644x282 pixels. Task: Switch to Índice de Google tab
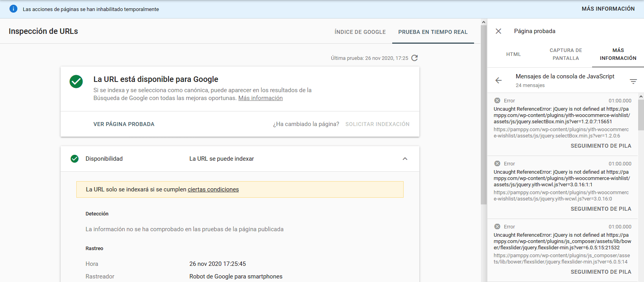360,32
